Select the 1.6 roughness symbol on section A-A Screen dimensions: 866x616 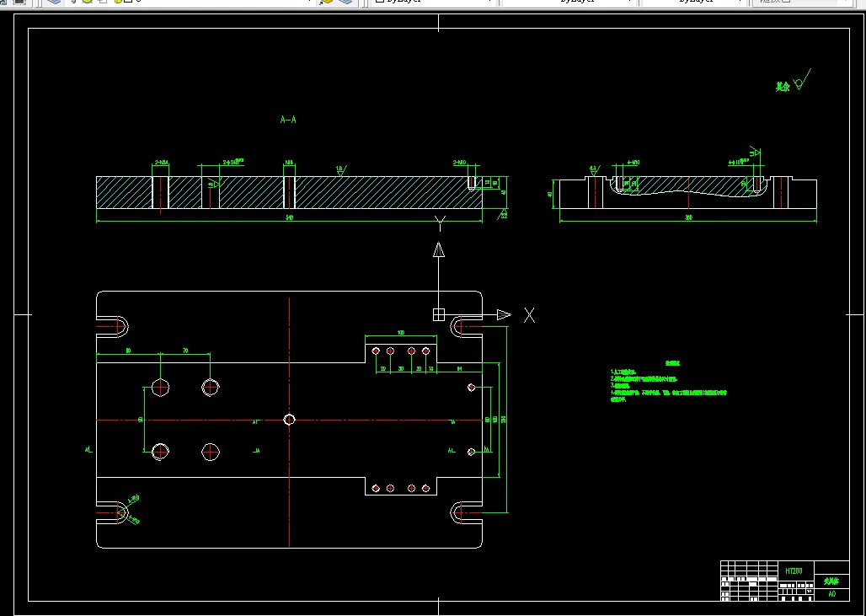(341, 170)
